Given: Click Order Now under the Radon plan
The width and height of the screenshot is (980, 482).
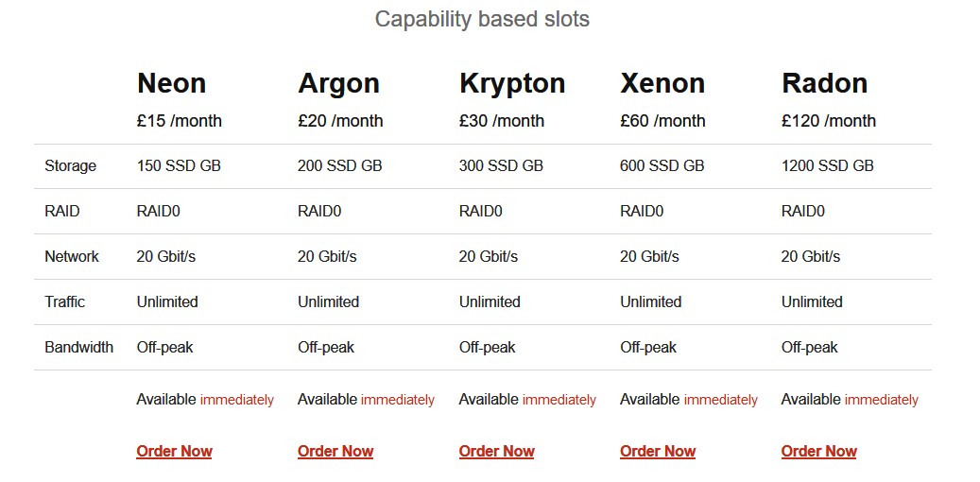Looking at the screenshot, I should point(818,452).
